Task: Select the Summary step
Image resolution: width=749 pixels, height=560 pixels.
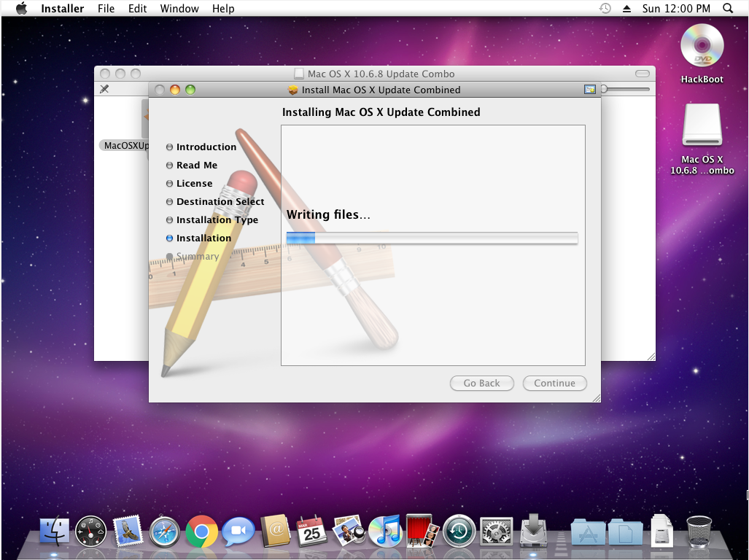Action: pos(193,257)
